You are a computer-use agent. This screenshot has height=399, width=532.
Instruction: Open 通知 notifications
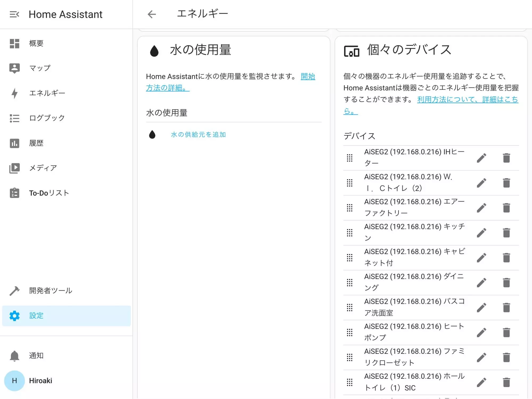pos(66,356)
